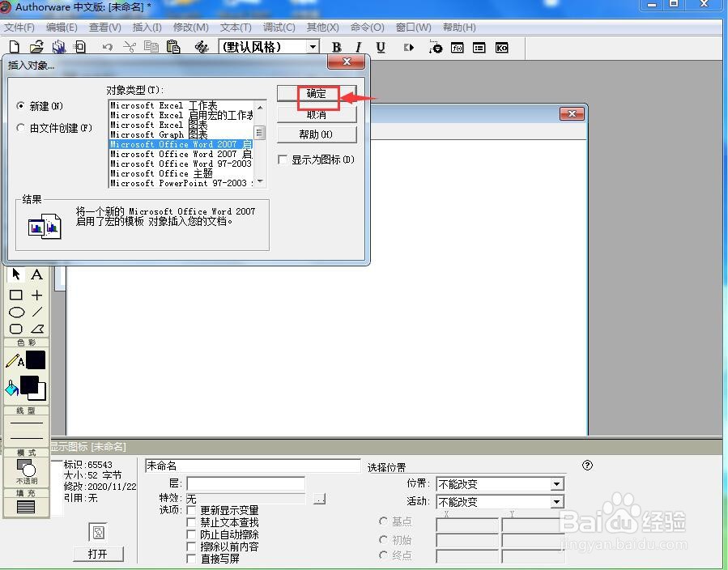Click the Copy toolbar icon

click(151, 47)
